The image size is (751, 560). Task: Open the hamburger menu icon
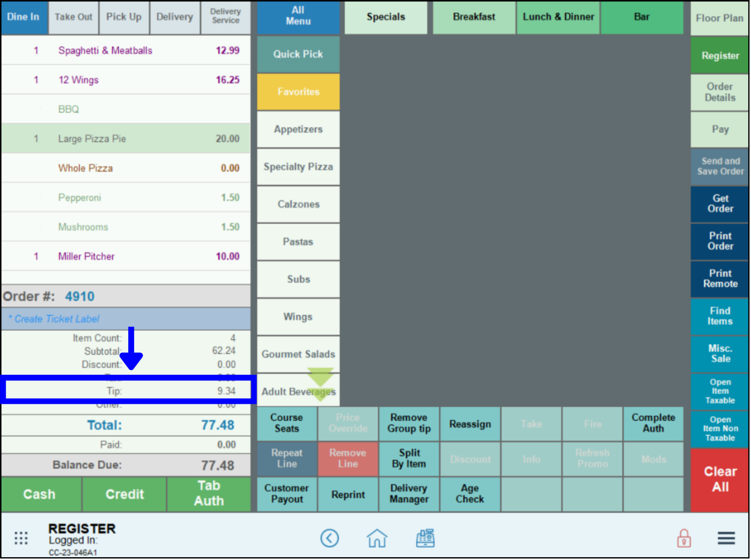[726, 538]
